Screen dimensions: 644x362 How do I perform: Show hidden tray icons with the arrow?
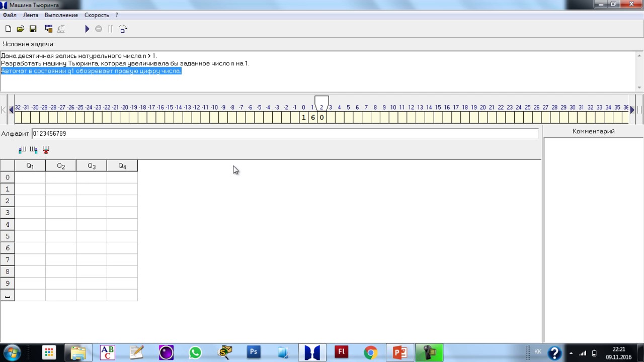point(571,353)
